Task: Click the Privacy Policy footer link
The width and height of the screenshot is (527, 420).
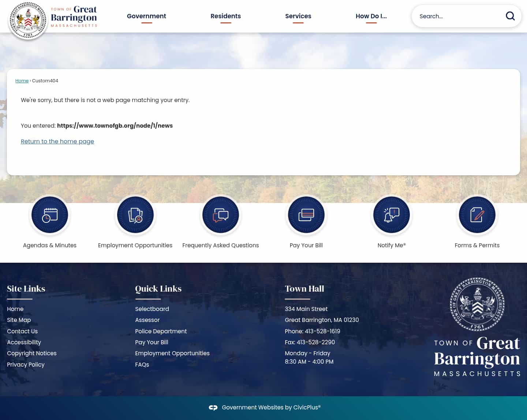Action: [x=26, y=364]
